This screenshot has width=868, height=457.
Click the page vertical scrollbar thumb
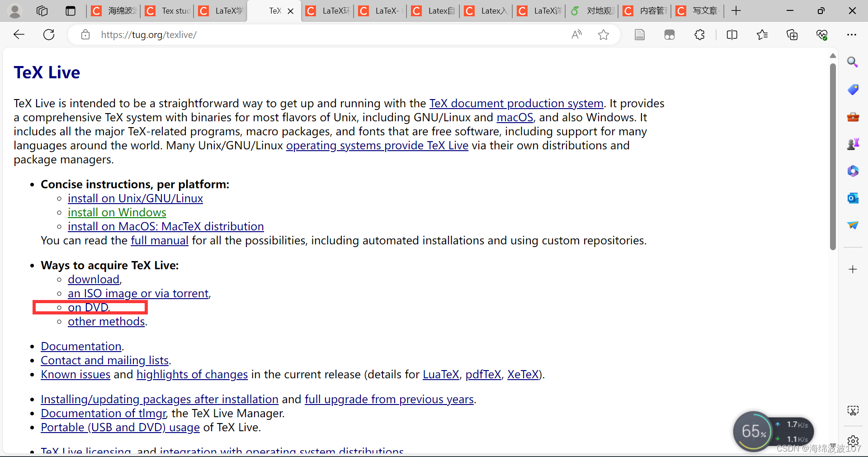833,156
